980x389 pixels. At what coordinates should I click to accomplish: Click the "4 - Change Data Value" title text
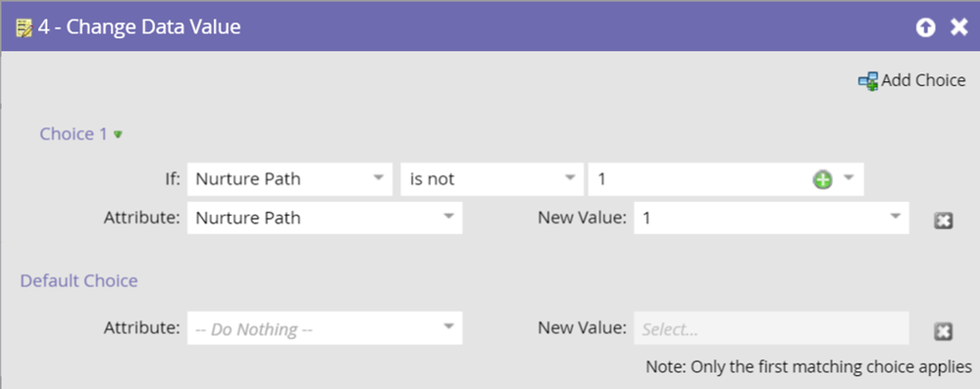[x=139, y=27]
